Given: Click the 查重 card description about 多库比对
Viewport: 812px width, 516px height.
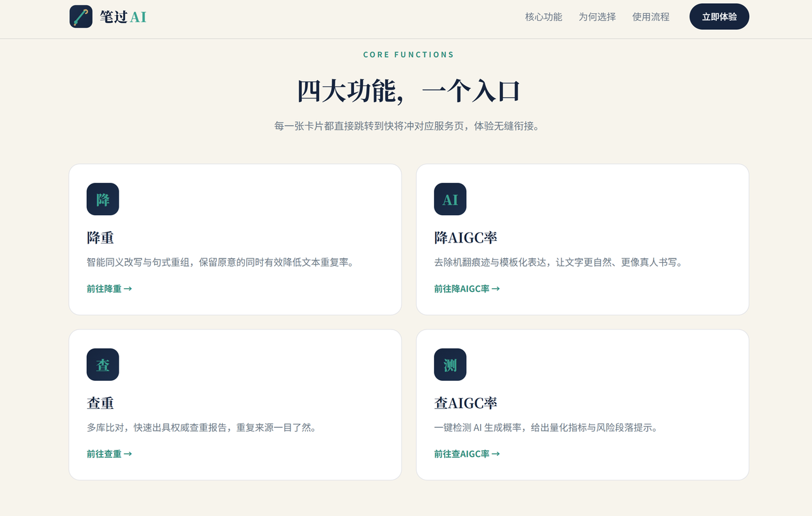Looking at the screenshot, I should pos(201,428).
